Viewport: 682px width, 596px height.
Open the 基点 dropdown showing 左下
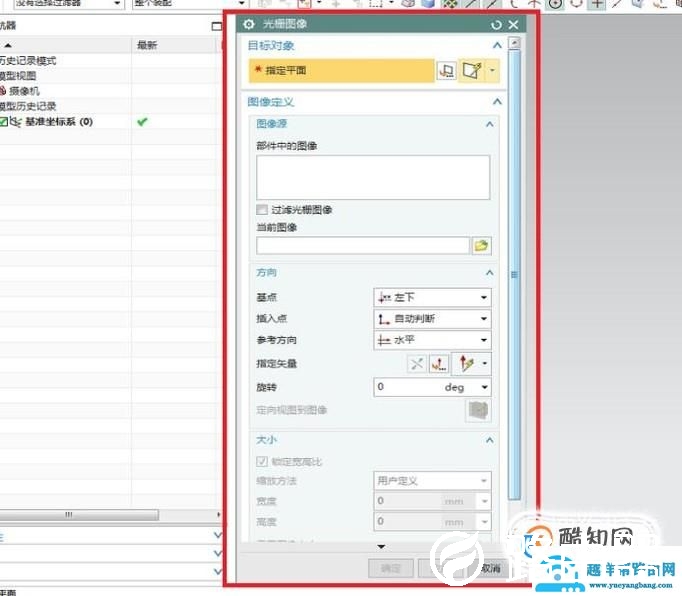click(x=432, y=298)
